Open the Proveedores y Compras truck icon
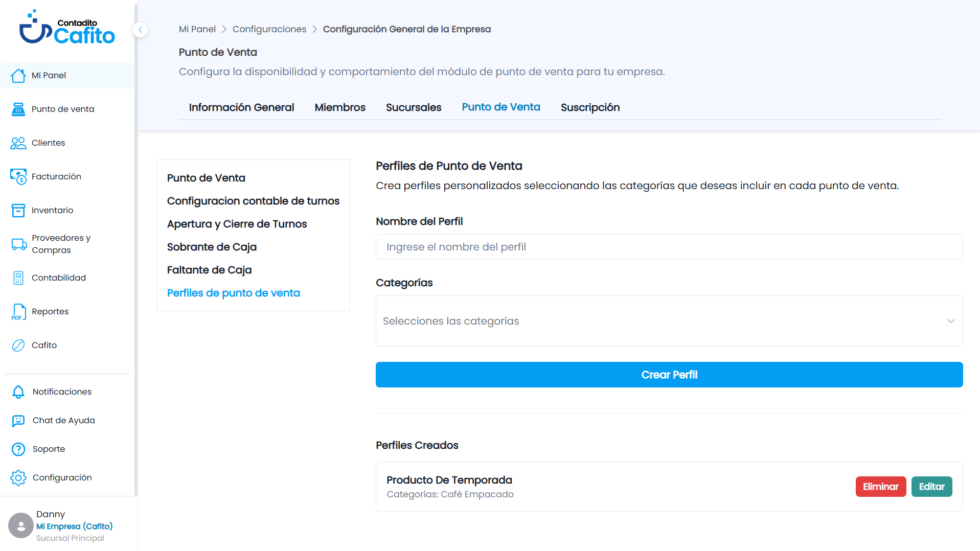Screen dimensions: 980x551 tap(19, 244)
